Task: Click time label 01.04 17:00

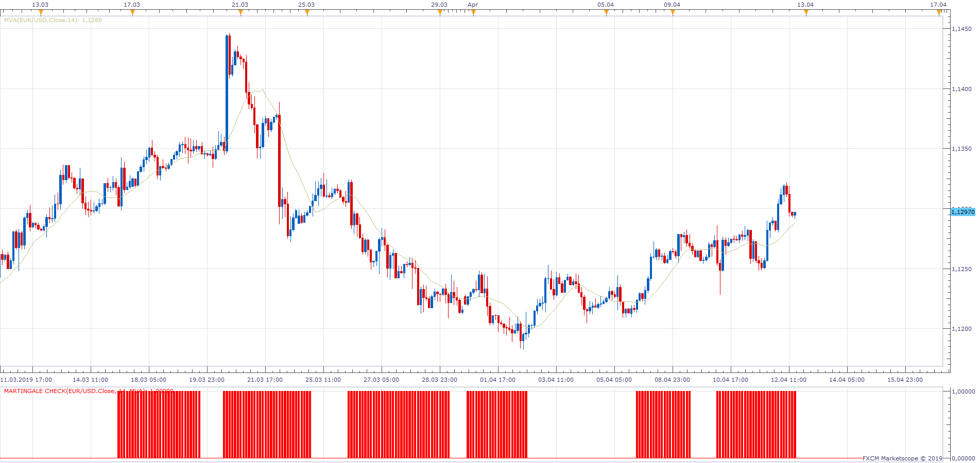Action: coord(498,380)
